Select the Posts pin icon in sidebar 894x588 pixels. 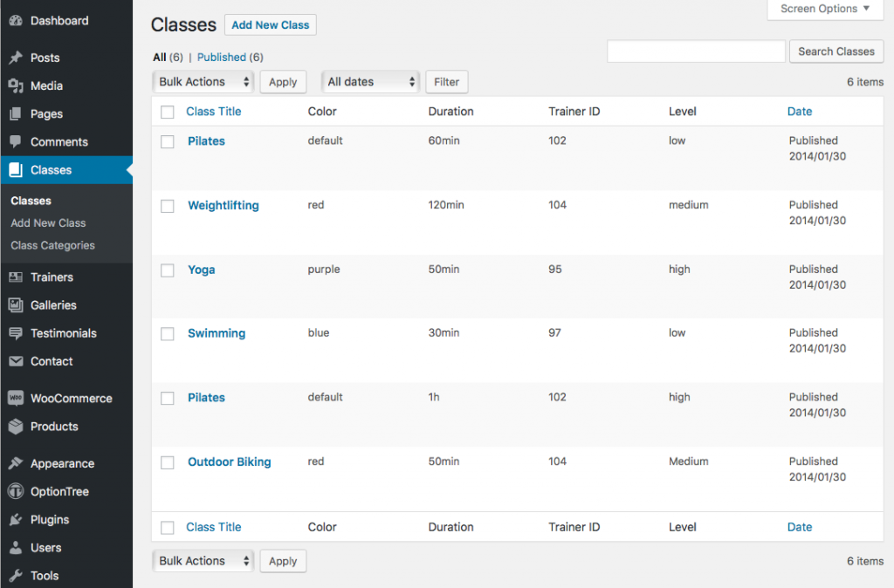point(18,58)
